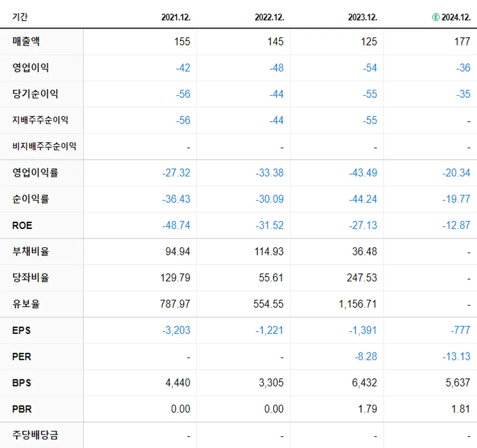
Task: Select the PER value -8.28
Action: 366,357
